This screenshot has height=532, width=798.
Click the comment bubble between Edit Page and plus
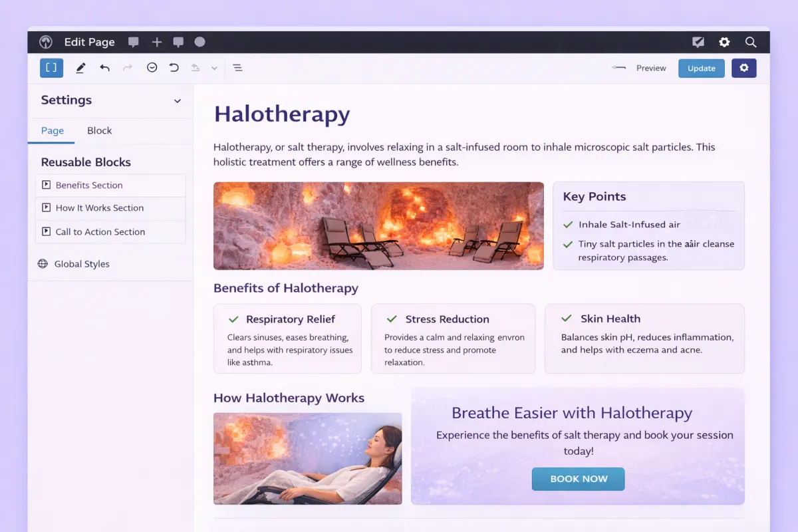click(x=134, y=42)
